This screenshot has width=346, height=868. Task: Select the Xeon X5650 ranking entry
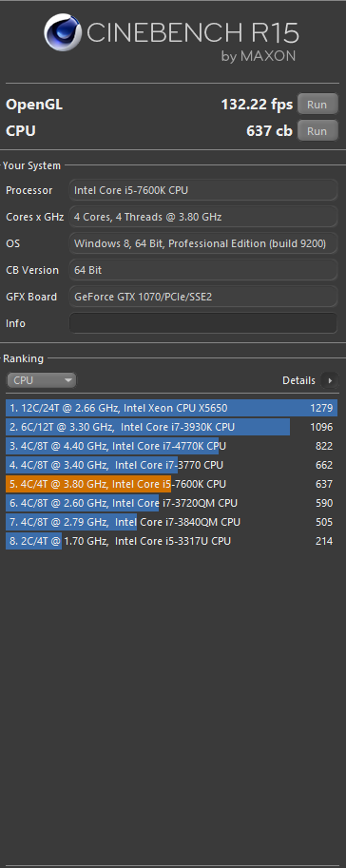point(172,408)
